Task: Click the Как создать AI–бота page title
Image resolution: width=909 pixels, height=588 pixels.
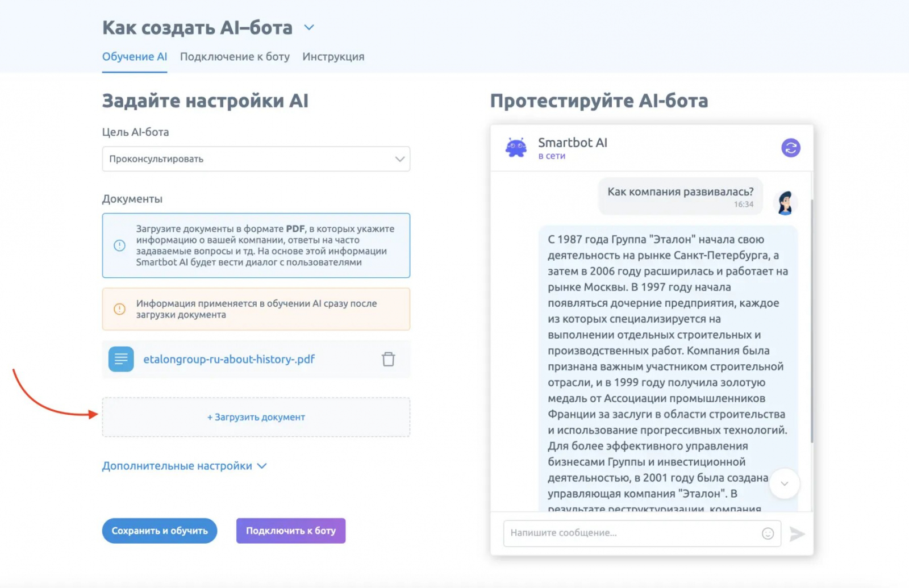Action: click(x=197, y=28)
